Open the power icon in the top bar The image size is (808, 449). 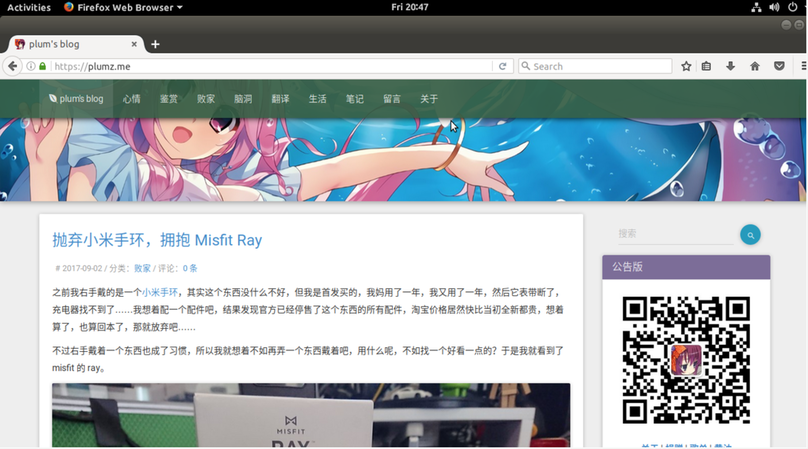pyautogui.click(x=793, y=7)
